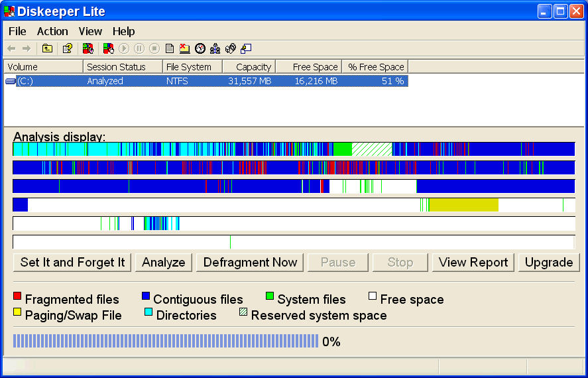Click the Diskeeper Lite title bar app icon
The image size is (588, 378).
click(x=9, y=12)
